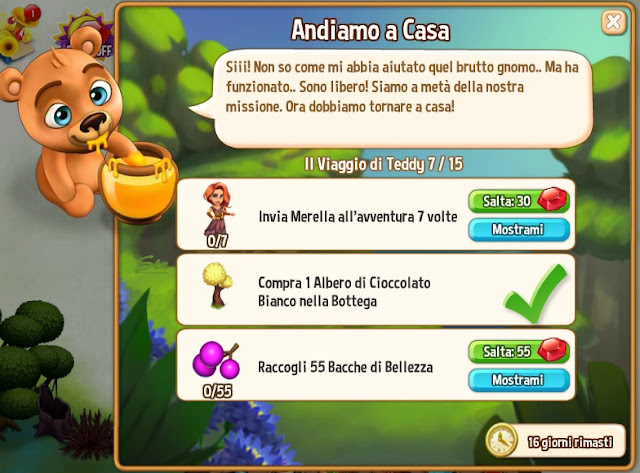Click the Il Viaggio di Teddy 7/15 progress
The image size is (640, 473).
click(x=384, y=164)
